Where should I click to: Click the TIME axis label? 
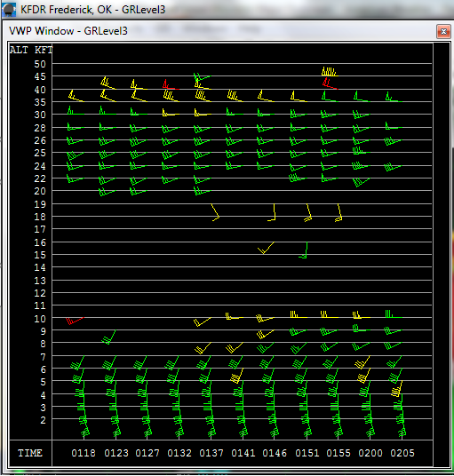coord(30,453)
